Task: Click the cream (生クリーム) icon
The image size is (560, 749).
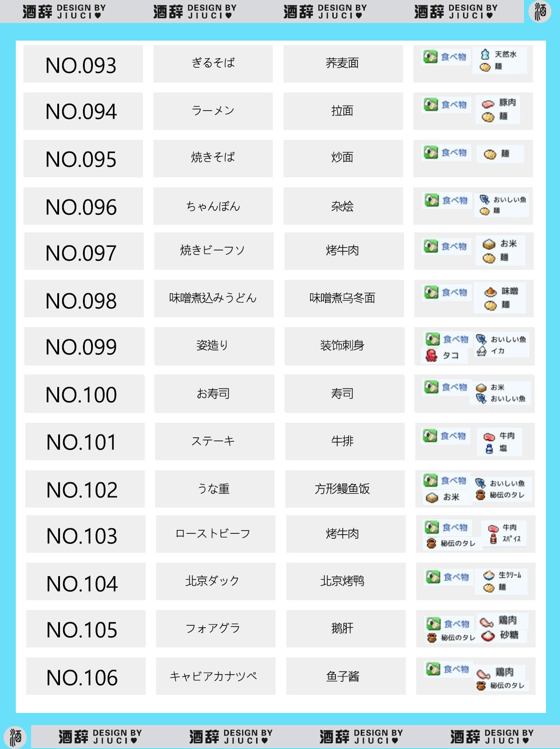Action: click(489, 575)
